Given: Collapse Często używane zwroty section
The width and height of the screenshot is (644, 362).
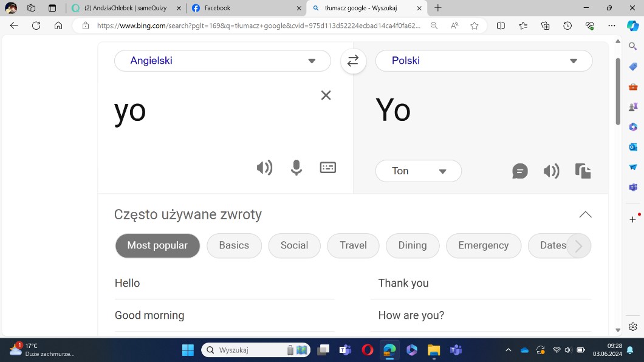Looking at the screenshot, I should coord(585,214).
